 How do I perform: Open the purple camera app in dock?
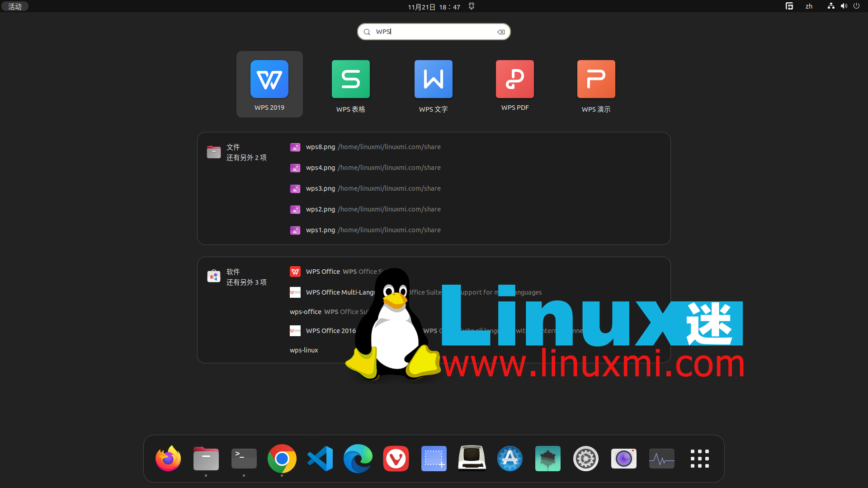[624, 459]
